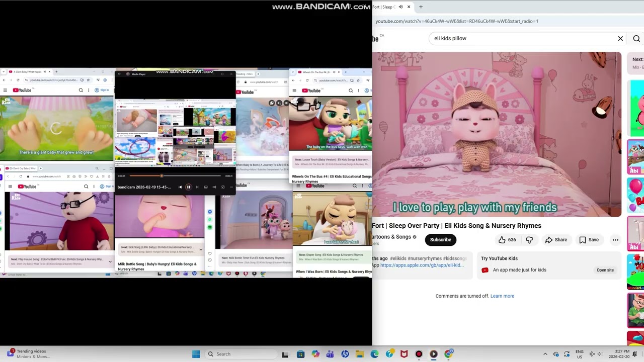Subscribe to the Eli Kids channel
The image size is (644, 362).
point(440,240)
